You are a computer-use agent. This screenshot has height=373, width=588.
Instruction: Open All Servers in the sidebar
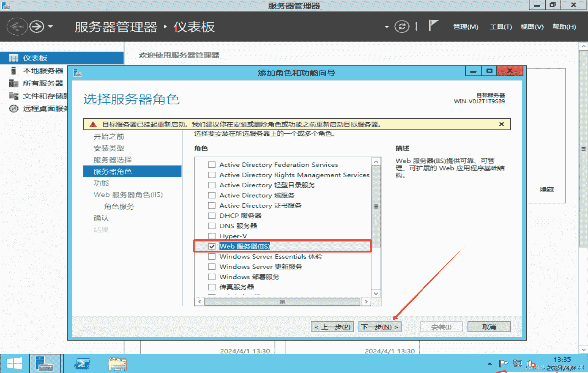(43, 83)
